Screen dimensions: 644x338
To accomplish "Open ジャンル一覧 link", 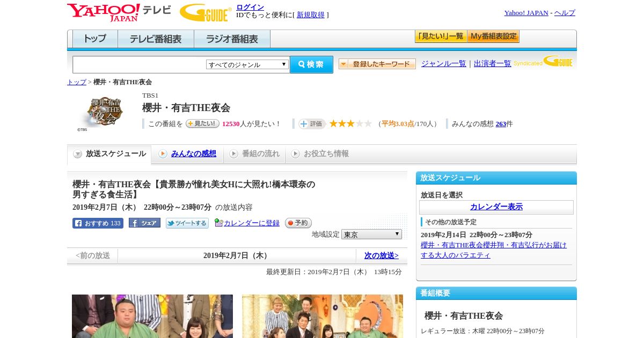I will pos(444,64).
